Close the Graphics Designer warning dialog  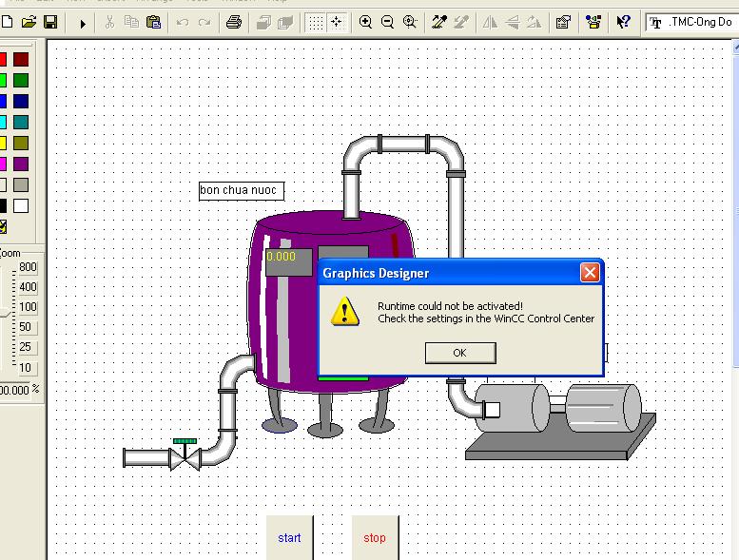coord(590,272)
